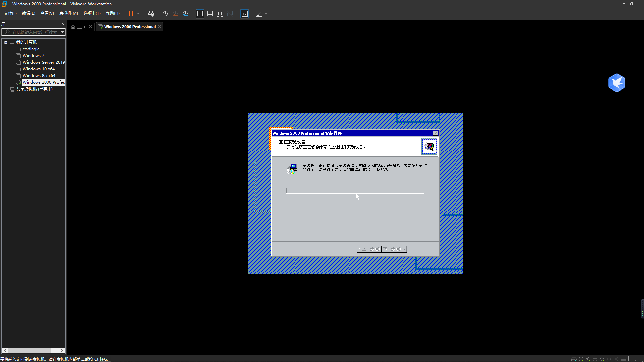Click Send Ctrl+Alt+Del toolbar icon
644x362 pixels.
[x=151, y=14]
